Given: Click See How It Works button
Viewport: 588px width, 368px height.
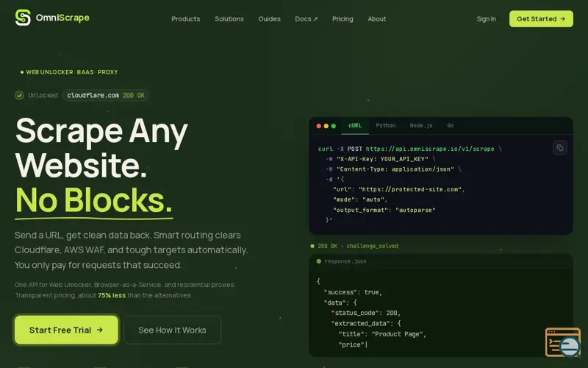Looking at the screenshot, I should point(172,330).
